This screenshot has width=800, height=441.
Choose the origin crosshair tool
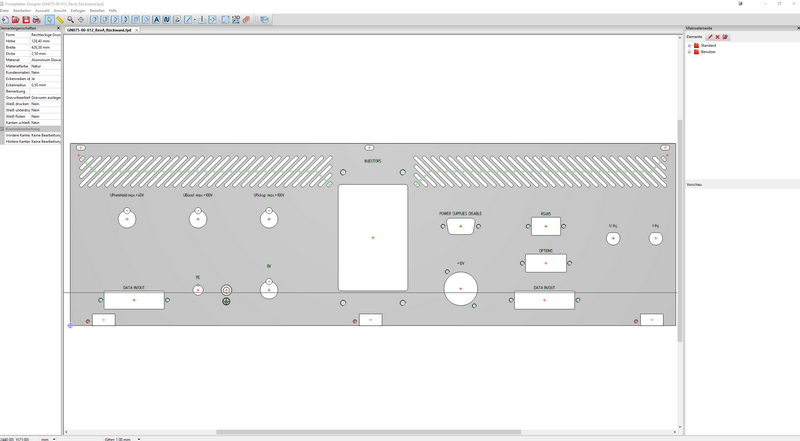click(x=81, y=19)
